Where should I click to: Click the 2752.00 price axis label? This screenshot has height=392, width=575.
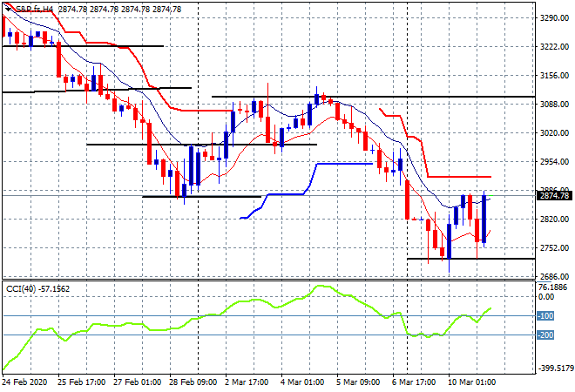554,248
